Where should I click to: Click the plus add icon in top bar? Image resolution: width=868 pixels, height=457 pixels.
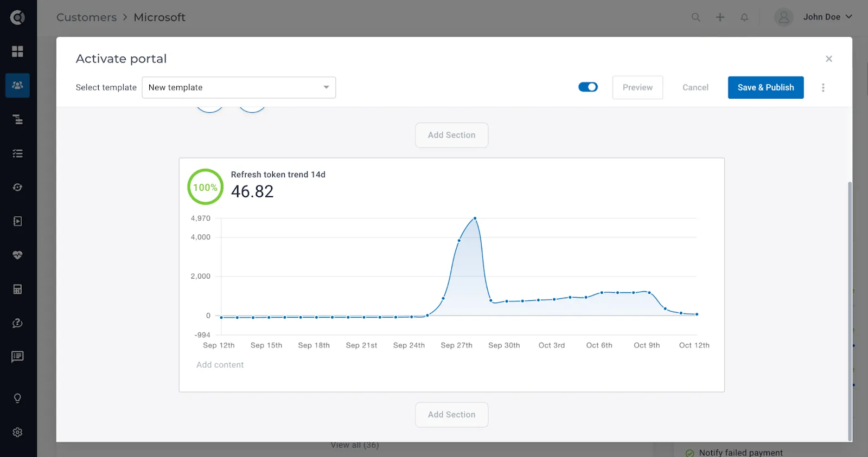pyautogui.click(x=720, y=17)
